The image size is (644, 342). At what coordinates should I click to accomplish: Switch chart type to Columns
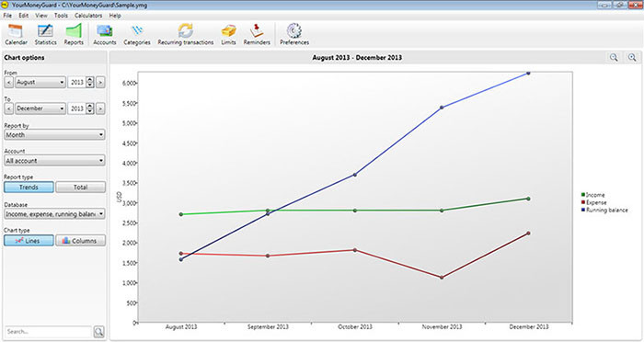pyautogui.click(x=81, y=241)
